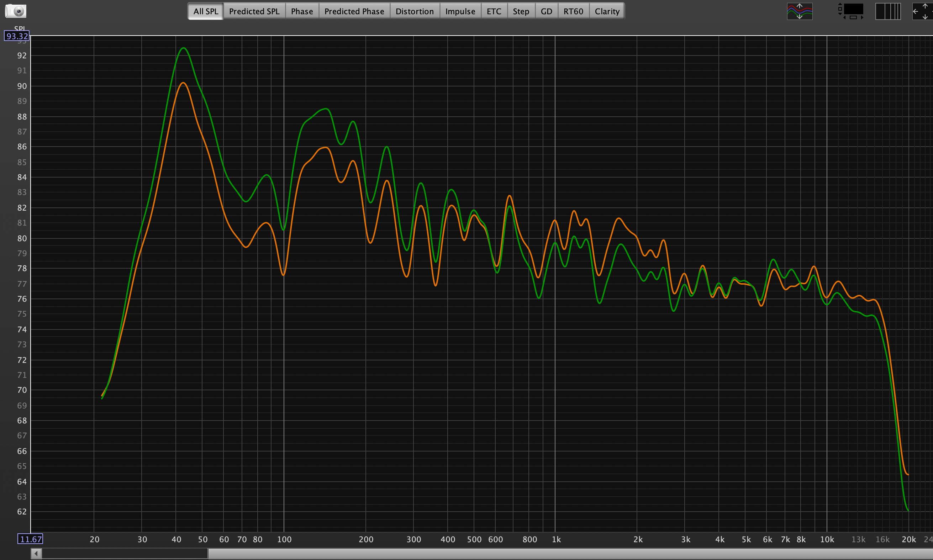This screenshot has height=560, width=933.
Task: Open the Impulse tab
Action: (460, 11)
